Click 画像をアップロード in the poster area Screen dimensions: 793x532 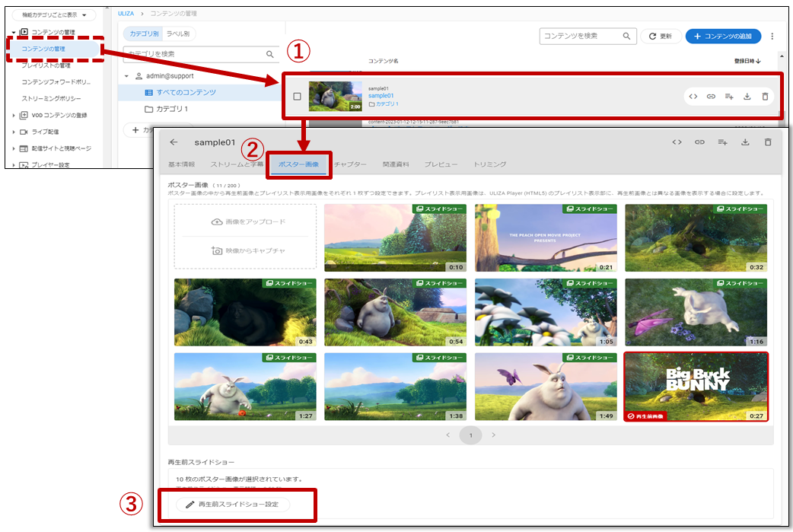[x=248, y=221]
